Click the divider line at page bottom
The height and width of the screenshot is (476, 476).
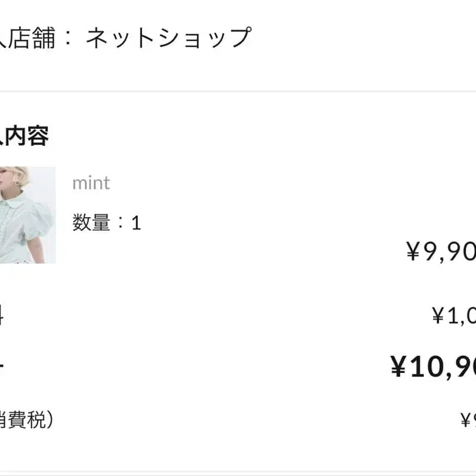(x=238, y=473)
